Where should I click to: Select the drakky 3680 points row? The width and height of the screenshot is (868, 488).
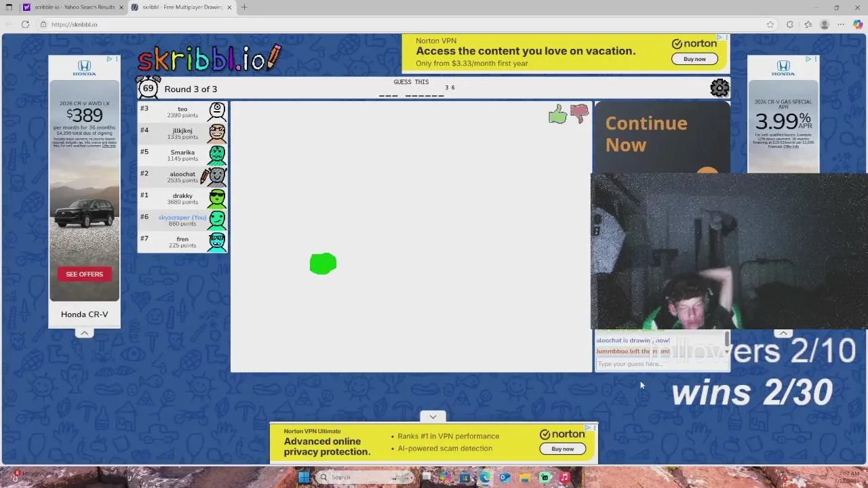182,199
